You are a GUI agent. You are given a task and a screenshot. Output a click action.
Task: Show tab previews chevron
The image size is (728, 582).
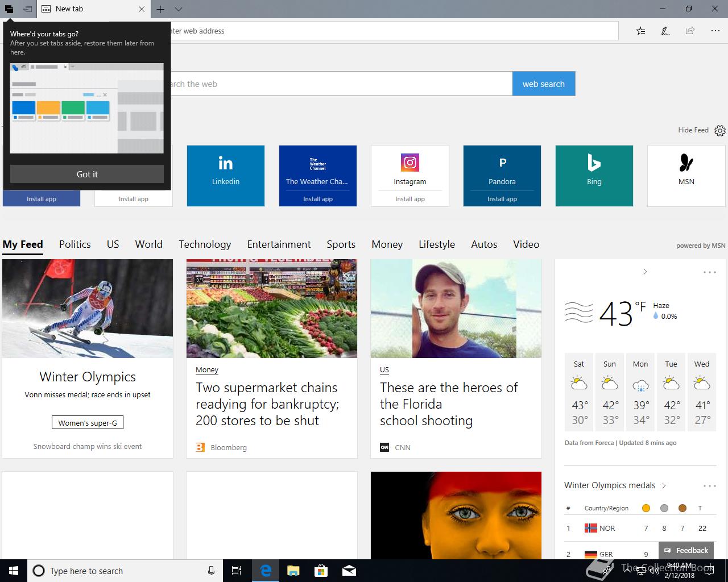click(179, 9)
